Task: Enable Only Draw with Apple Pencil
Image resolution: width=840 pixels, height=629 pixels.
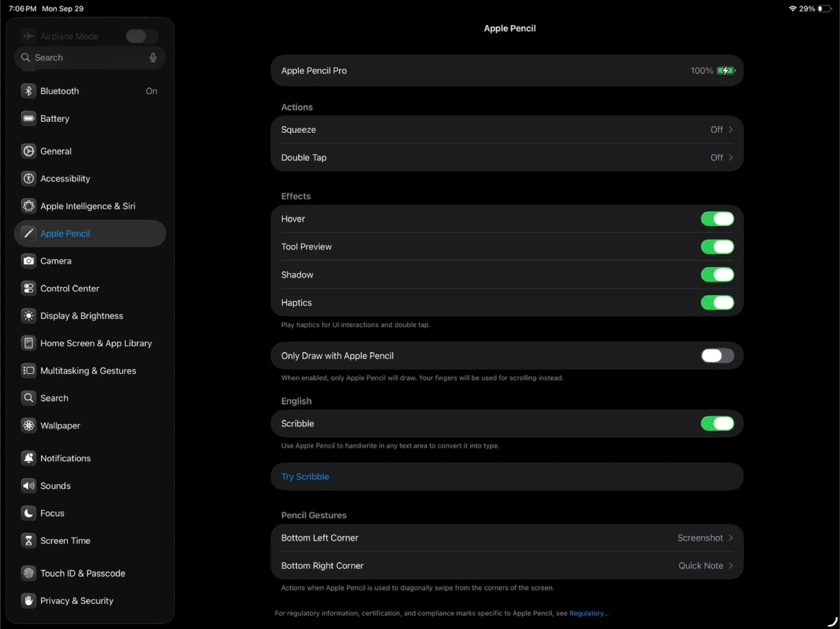Action: [717, 356]
